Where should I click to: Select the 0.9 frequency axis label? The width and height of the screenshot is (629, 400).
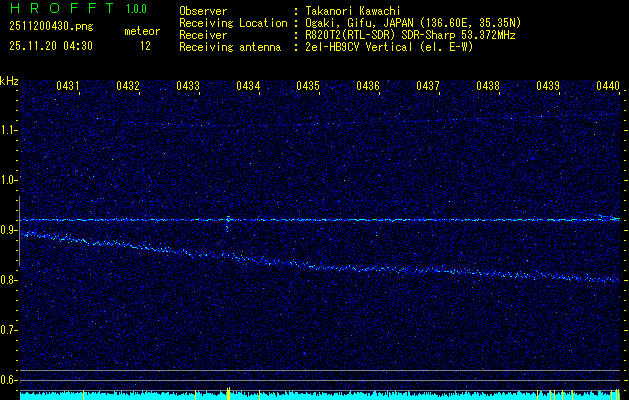[9, 230]
